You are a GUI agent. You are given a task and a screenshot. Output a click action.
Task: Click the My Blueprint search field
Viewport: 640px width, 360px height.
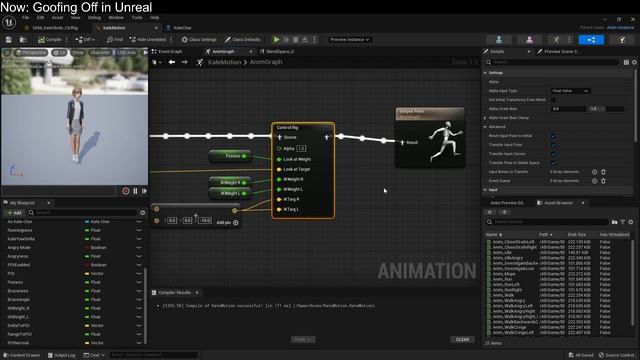[83, 213]
